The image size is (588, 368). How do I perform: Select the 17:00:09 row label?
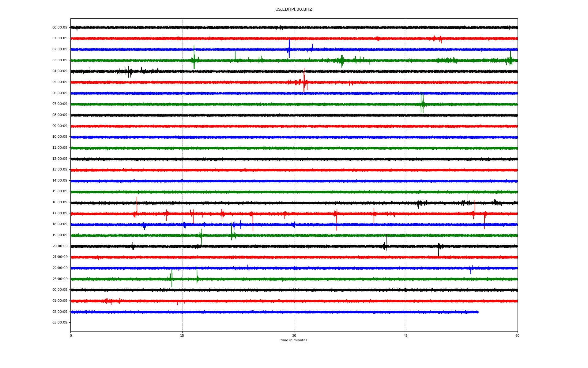pos(60,213)
